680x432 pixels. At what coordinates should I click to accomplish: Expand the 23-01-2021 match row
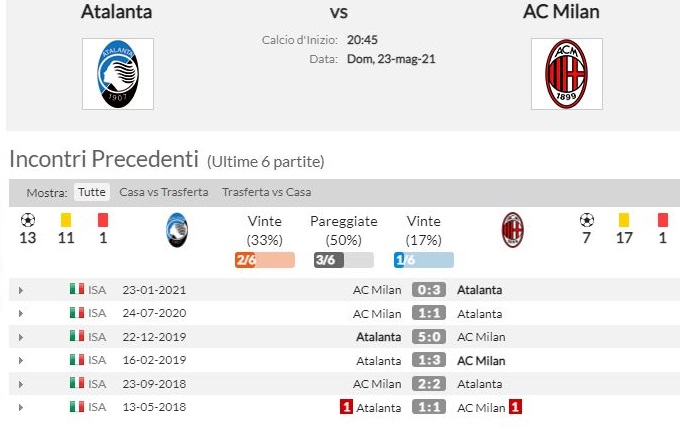pyautogui.click(x=21, y=290)
